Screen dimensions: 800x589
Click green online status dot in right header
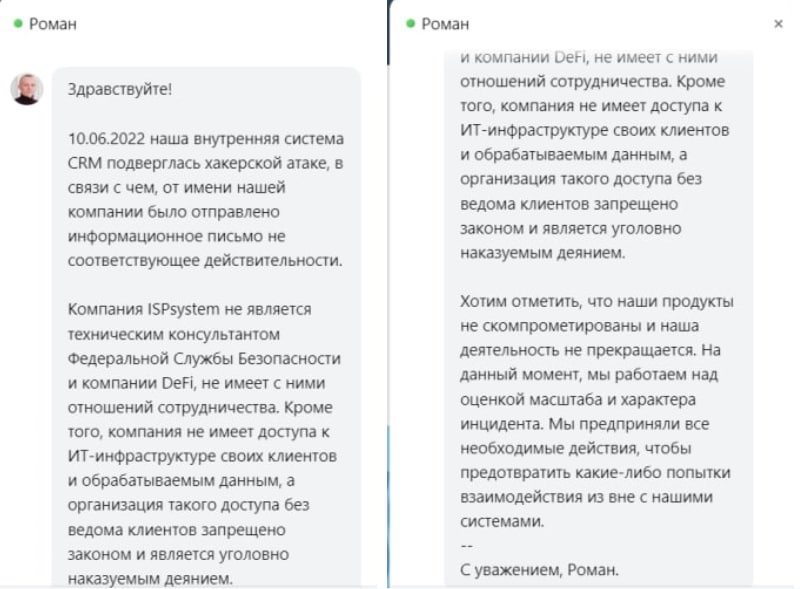coord(411,23)
